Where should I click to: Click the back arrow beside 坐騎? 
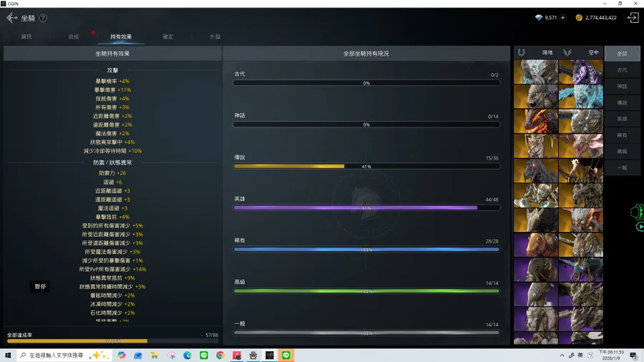tap(11, 18)
